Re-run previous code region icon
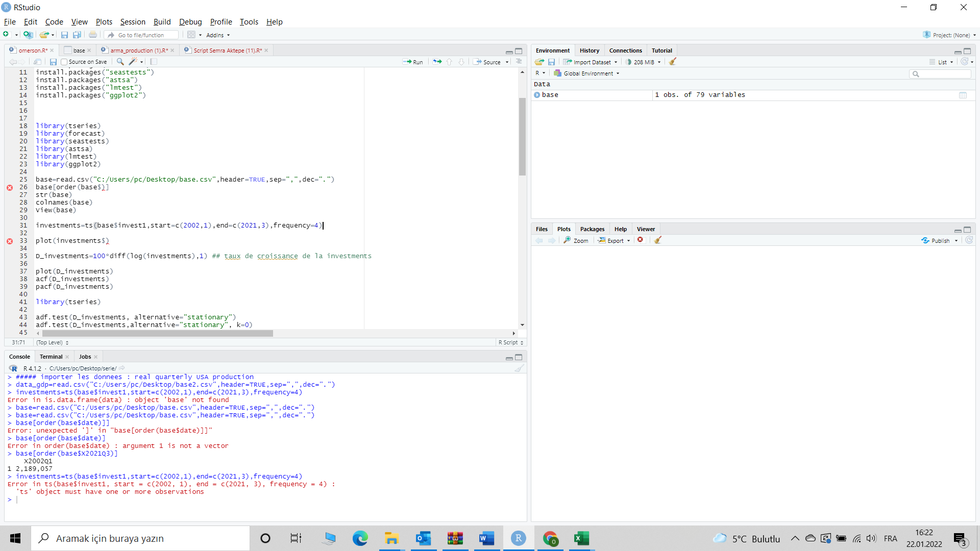Screen dimensions: 980x551 tap(437, 62)
